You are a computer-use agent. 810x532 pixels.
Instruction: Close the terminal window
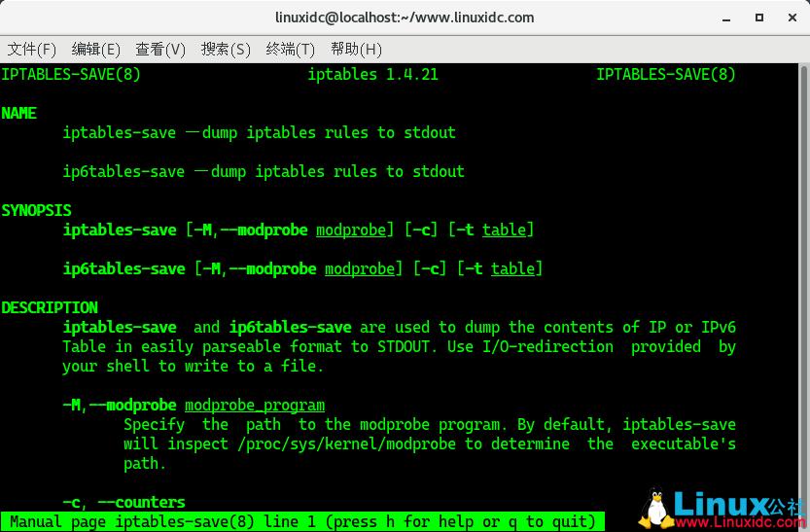[x=792, y=18]
